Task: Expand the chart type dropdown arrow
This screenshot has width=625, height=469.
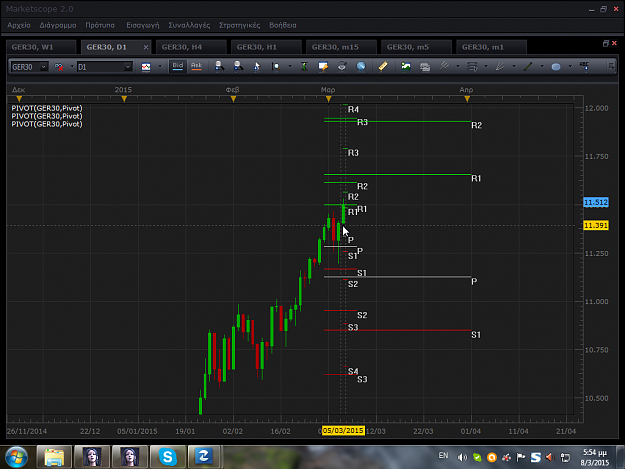Action: point(160,67)
